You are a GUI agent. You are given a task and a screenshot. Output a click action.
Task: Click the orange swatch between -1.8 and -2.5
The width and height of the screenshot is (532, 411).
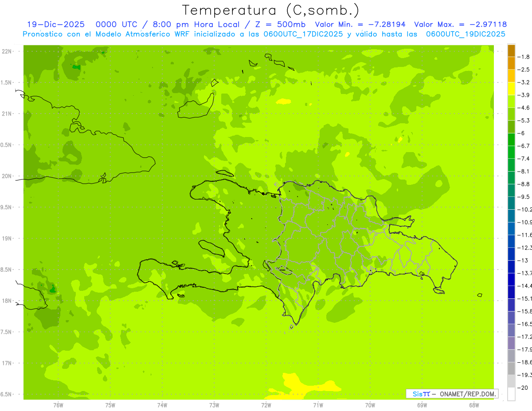[511, 63]
